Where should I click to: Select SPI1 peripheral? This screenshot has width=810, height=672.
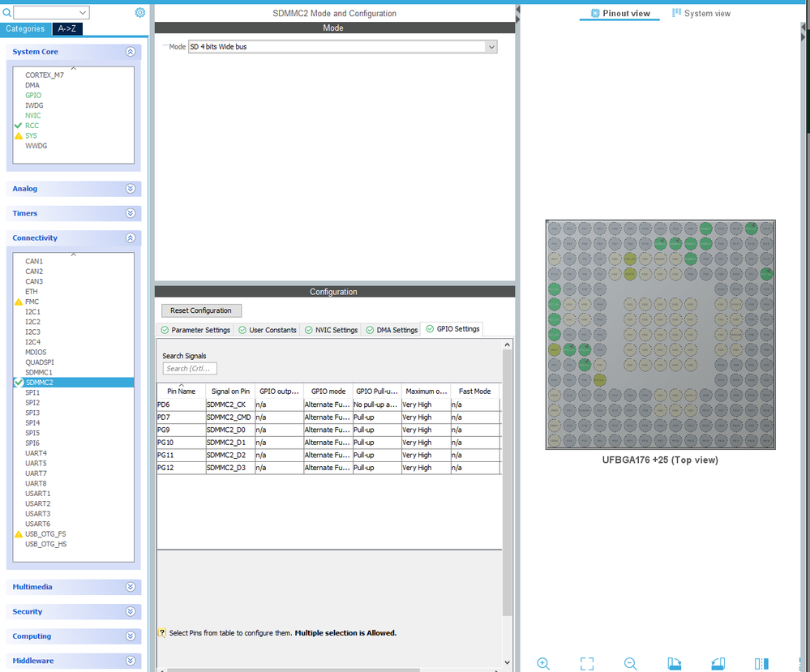(32, 392)
